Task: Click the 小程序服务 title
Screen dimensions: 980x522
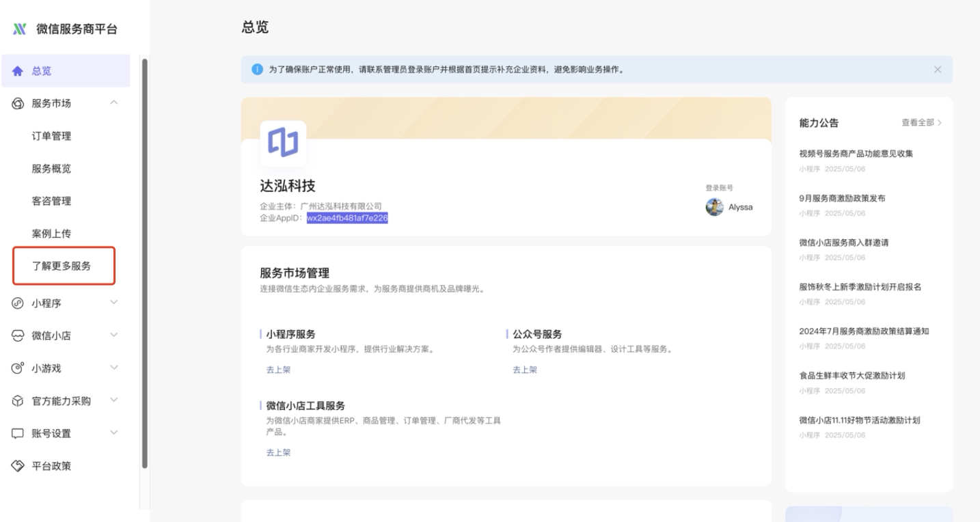Action: (290, 334)
